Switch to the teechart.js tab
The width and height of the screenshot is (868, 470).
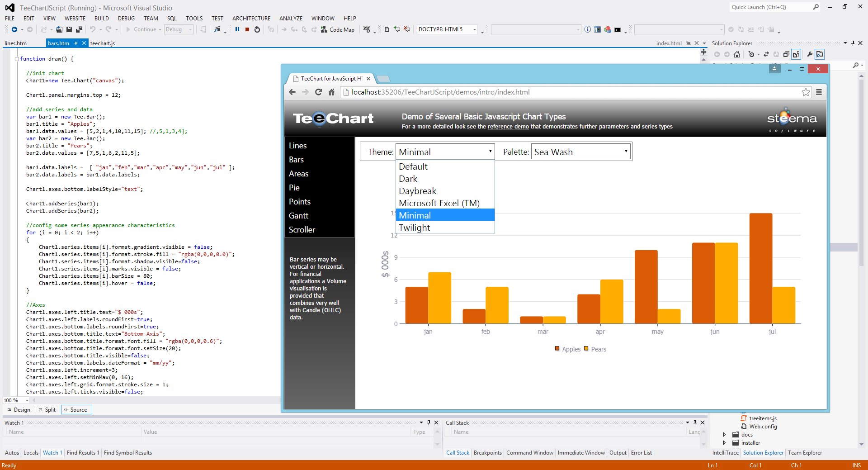pos(103,43)
